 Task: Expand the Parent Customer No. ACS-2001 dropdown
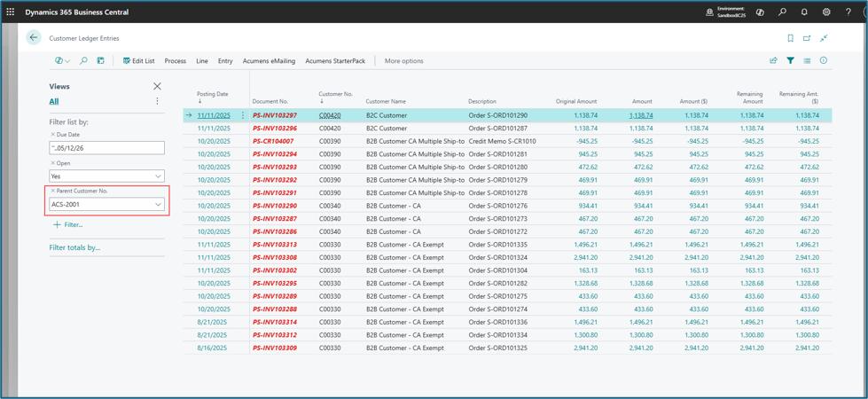159,204
